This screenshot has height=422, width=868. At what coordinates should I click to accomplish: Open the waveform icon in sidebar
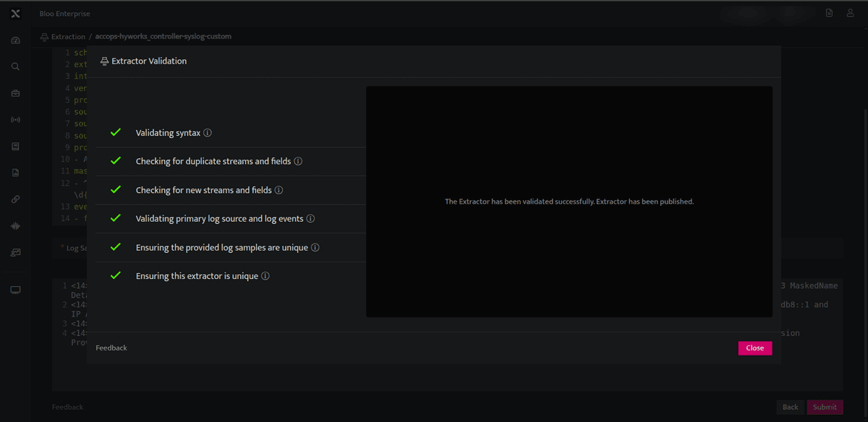15,226
